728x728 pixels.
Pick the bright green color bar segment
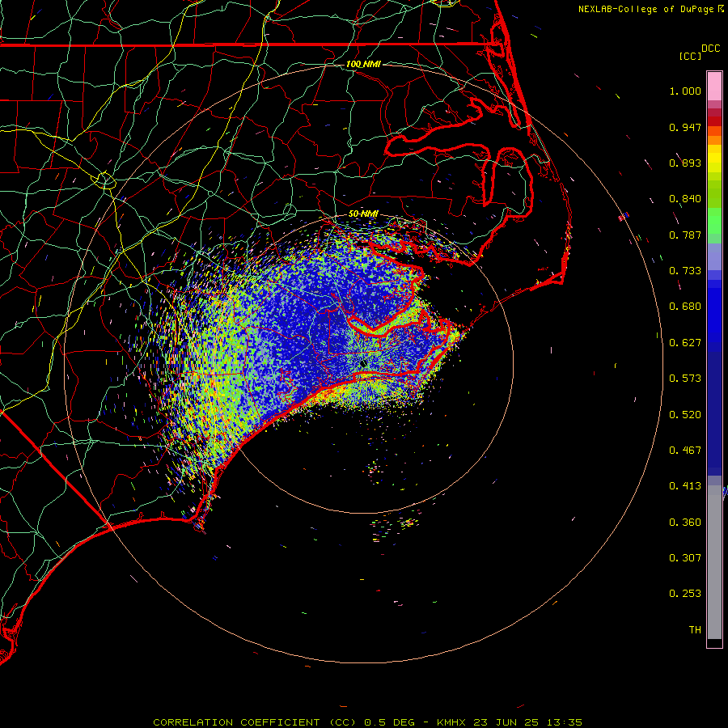tap(714, 221)
